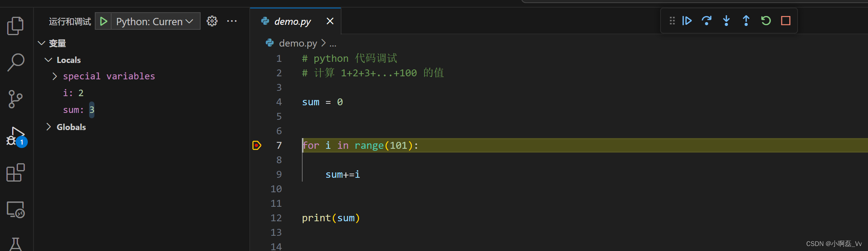
Task: Close the demo.py editor tab
Action: [330, 21]
